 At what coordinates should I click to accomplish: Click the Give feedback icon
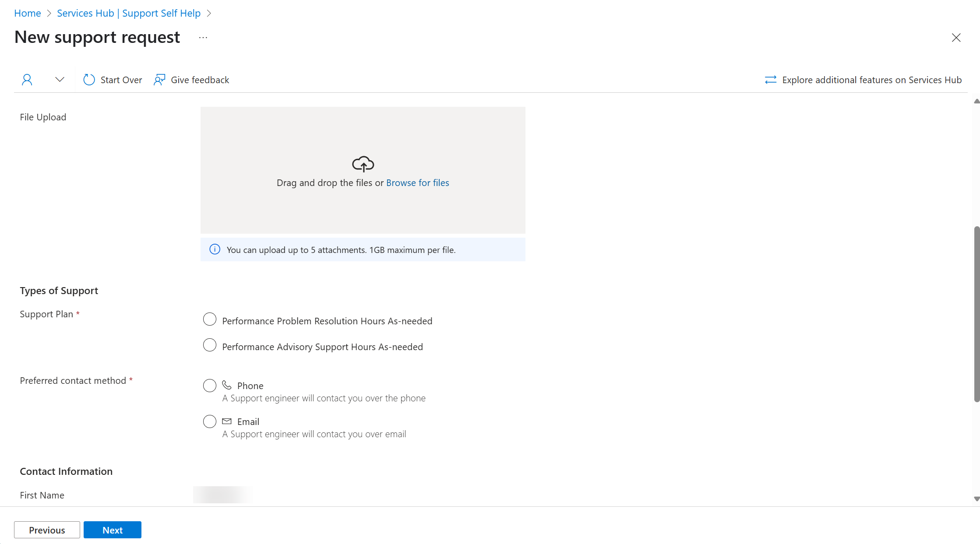[x=159, y=80]
